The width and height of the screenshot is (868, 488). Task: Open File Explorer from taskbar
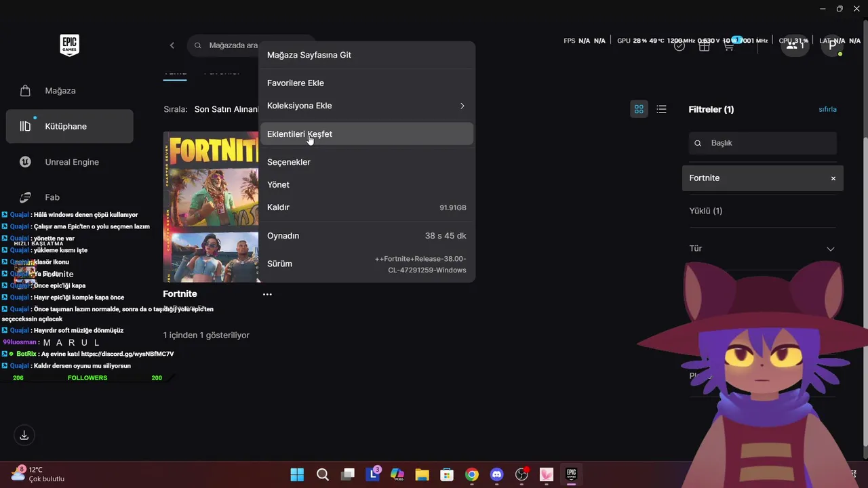(x=422, y=474)
